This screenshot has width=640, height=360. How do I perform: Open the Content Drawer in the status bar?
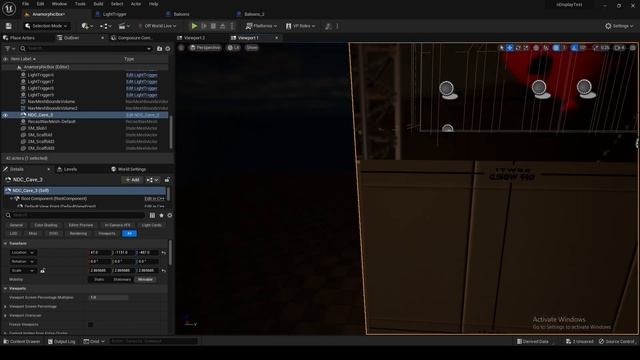point(22,341)
